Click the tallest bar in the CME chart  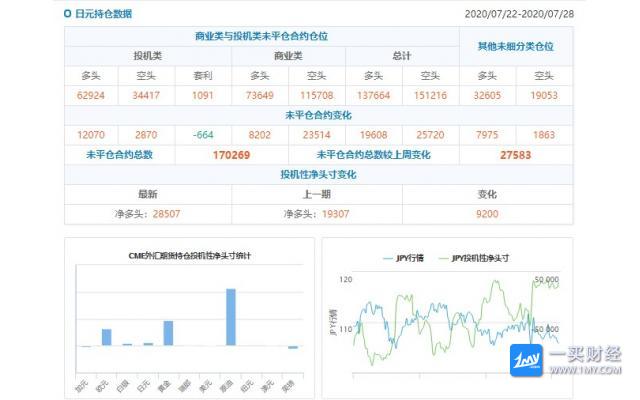coord(231,317)
